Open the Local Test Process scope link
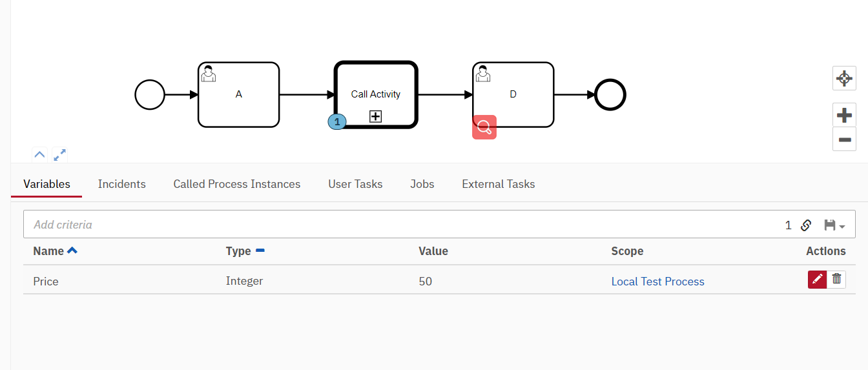The image size is (868, 370). click(x=657, y=282)
